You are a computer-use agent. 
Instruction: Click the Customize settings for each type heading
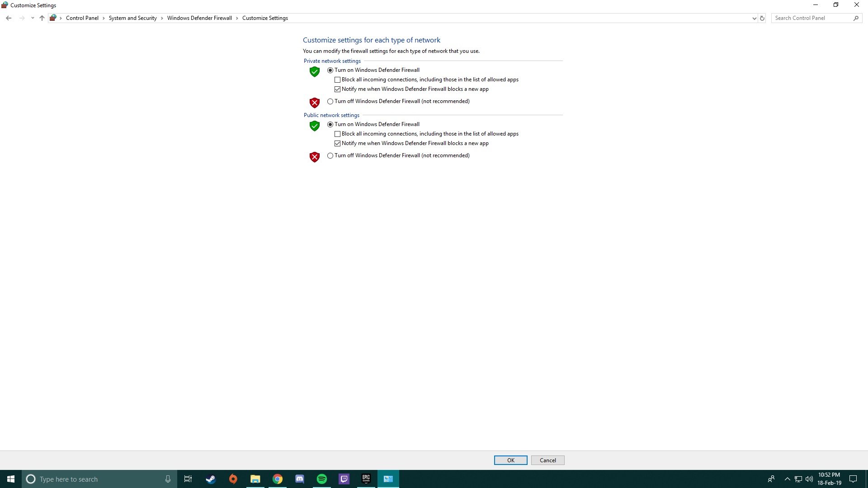pos(372,40)
